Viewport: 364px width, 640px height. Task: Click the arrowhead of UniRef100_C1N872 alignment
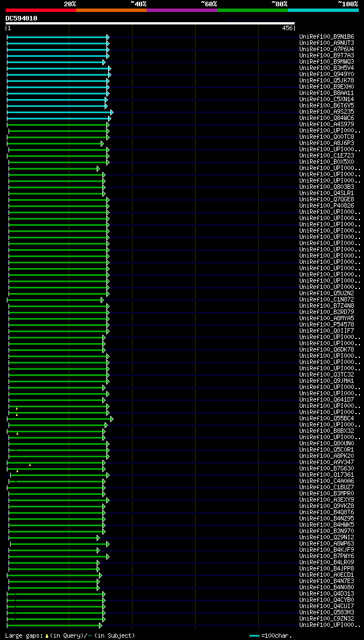click(x=102, y=300)
